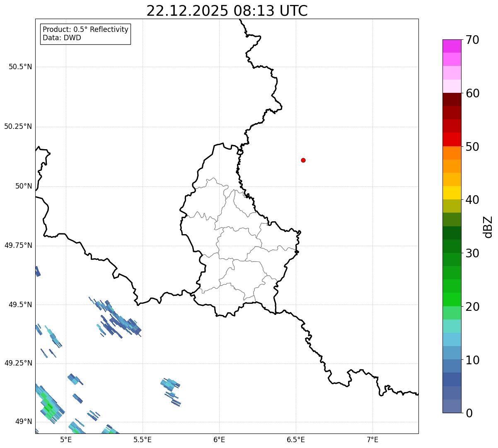Click the 49°N latitude label
Viewport: 498px width, 448px height.
pos(24,421)
